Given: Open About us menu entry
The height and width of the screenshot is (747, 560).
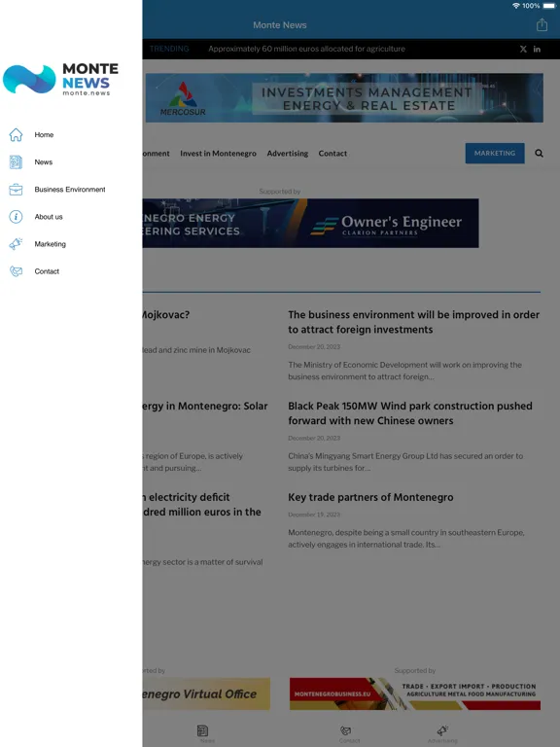Looking at the screenshot, I should 49,217.
